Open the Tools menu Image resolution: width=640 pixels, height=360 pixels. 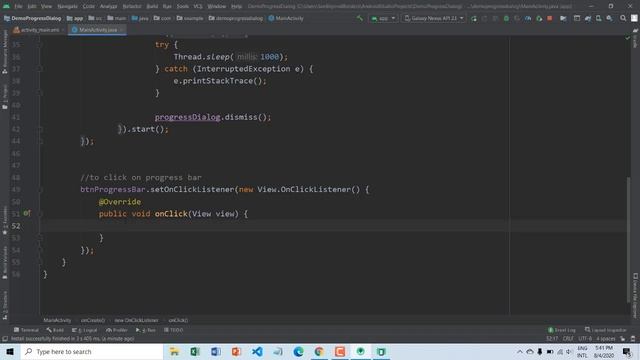point(182,6)
